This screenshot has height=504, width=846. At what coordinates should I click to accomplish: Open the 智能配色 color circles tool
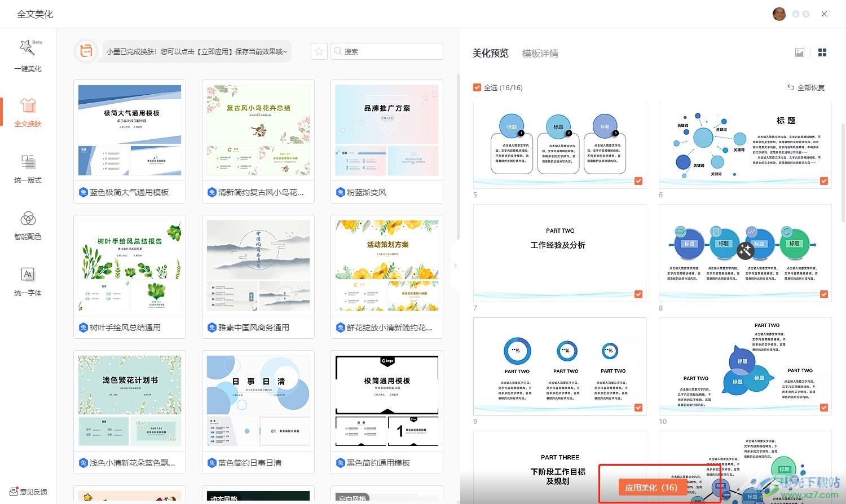click(28, 218)
